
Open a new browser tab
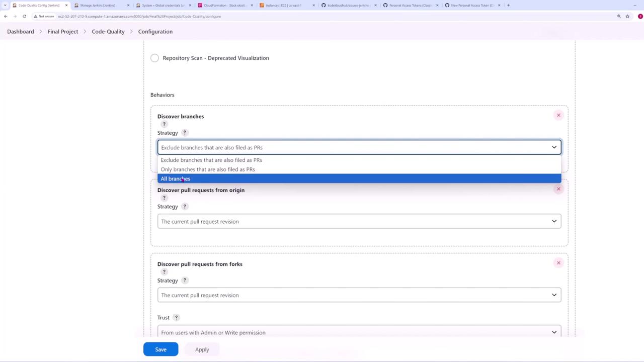coord(509,5)
